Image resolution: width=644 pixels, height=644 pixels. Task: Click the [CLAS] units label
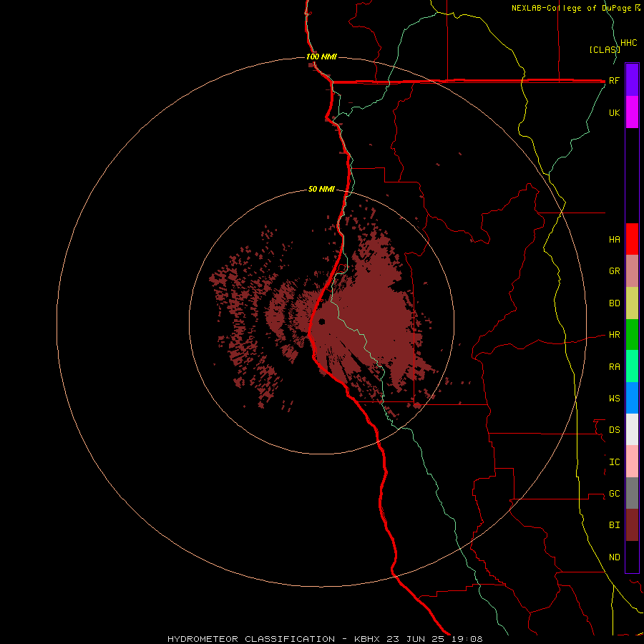point(605,49)
